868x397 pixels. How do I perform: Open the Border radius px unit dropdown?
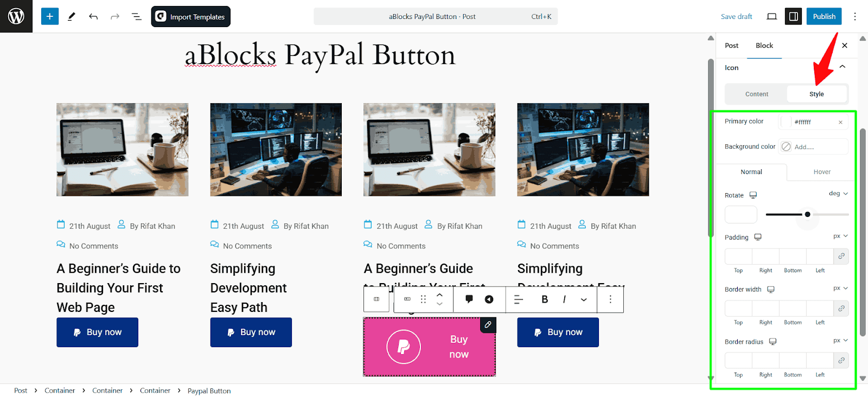point(840,341)
